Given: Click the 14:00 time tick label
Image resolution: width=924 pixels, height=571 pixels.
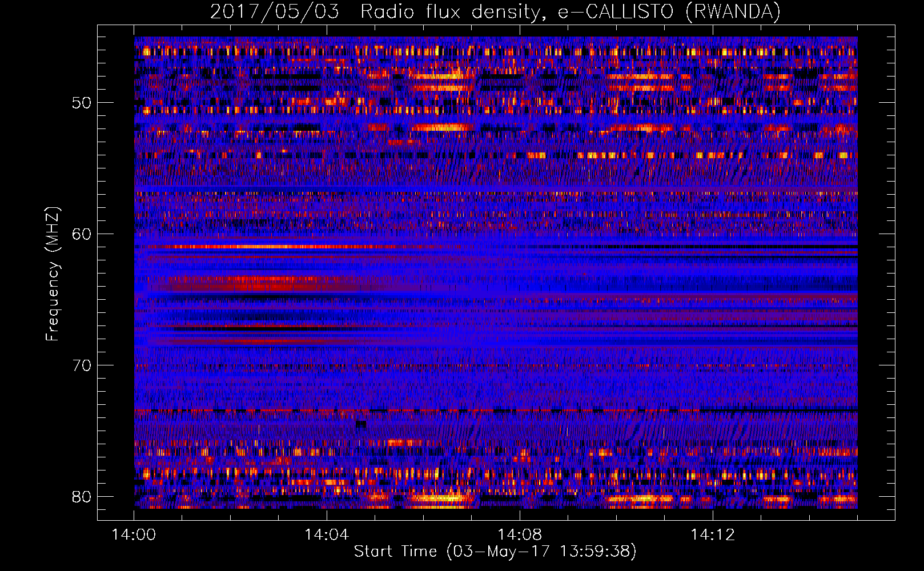Looking at the screenshot, I should pos(134,535).
